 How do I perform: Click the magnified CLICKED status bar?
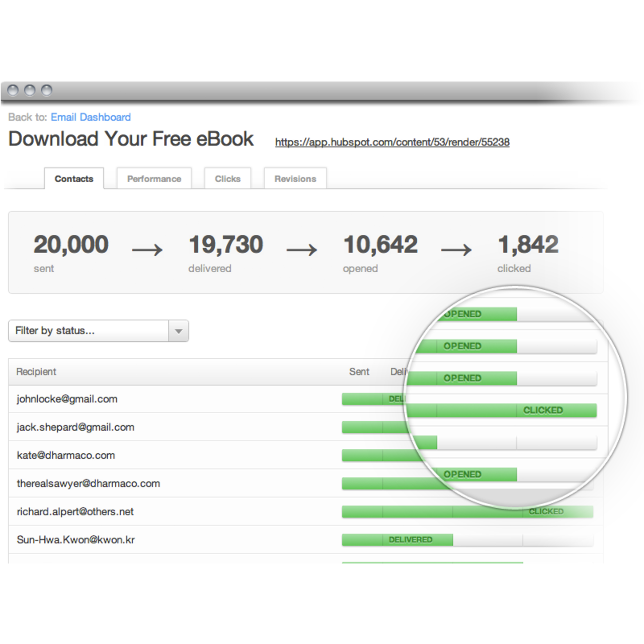point(501,410)
